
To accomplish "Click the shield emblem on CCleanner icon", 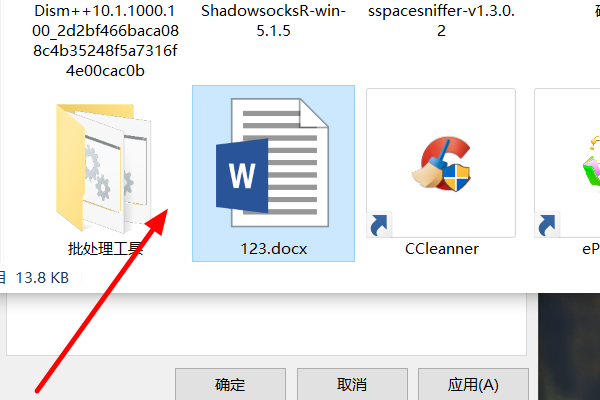I will pos(456,178).
